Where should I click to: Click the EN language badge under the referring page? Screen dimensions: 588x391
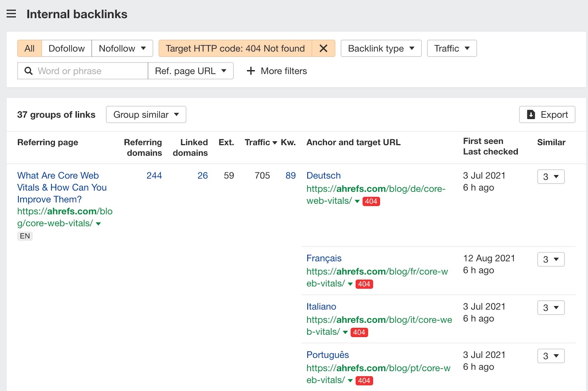25,236
